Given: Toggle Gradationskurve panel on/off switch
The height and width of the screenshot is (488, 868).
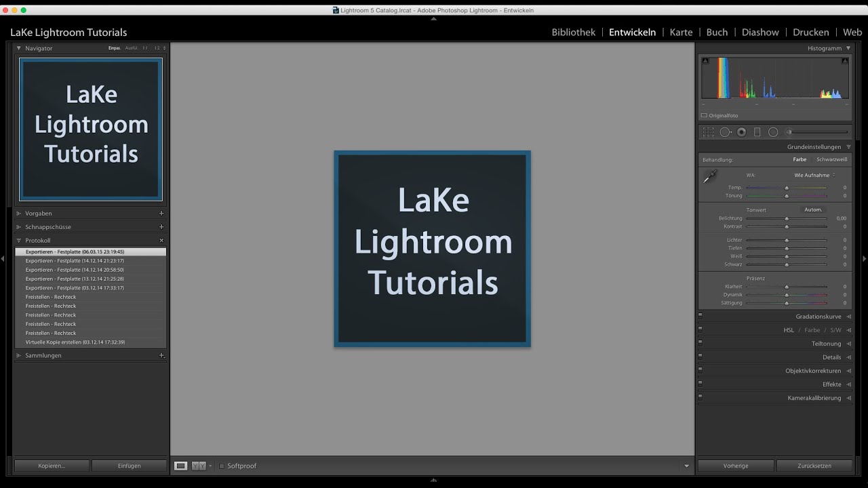Looking at the screenshot, I should (x=701, y=315).
